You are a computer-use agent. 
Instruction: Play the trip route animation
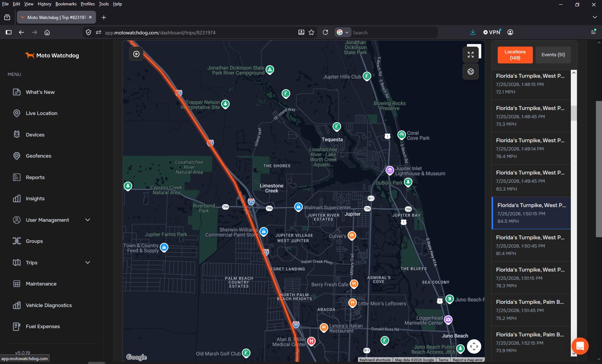pos(136,54)
